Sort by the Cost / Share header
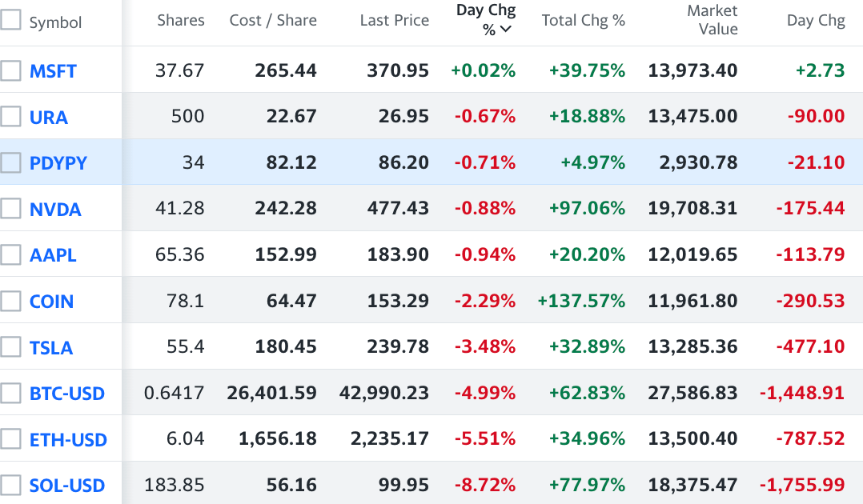Screen dimensions: 863x504 coord(273,20)
